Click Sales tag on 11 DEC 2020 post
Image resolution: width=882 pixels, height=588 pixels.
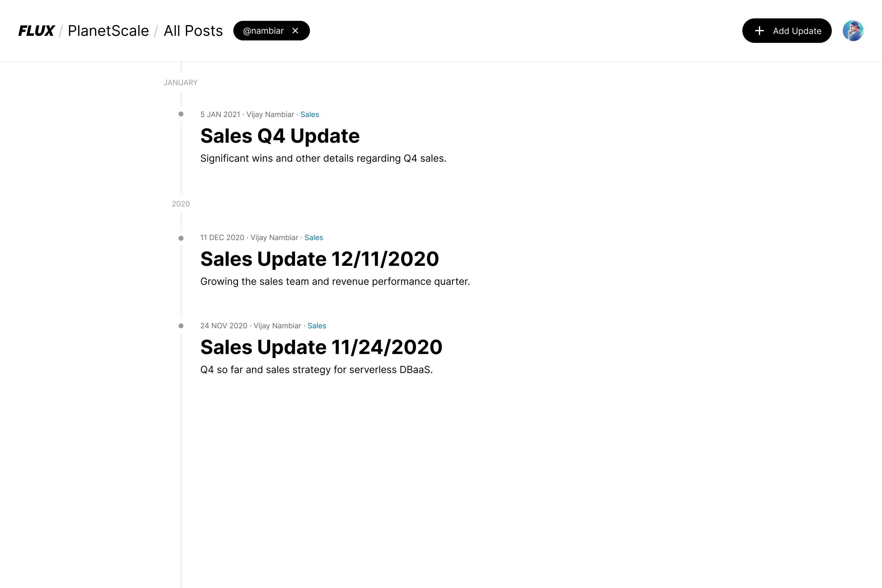pyautogui.click(x=314, y=237)
